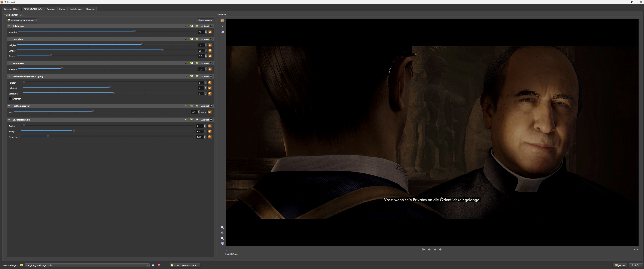This screenshot has width=644, height=269.
Task: Collapse the Belichtung section
Action: click(x=9, y=26)
